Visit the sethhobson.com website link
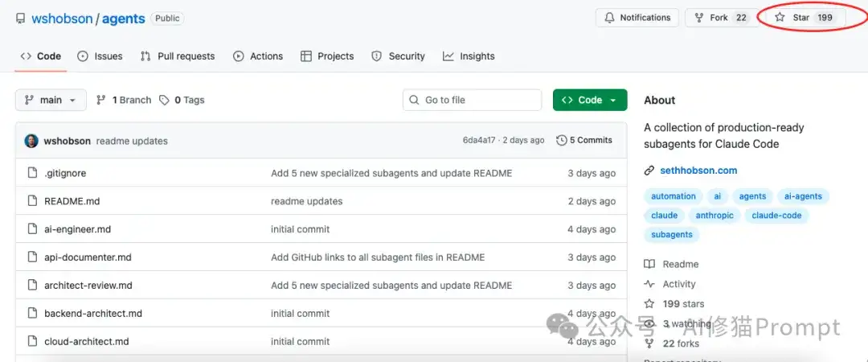Image resolution: width=868 pixels, height=362 pixels. point(698,171)
